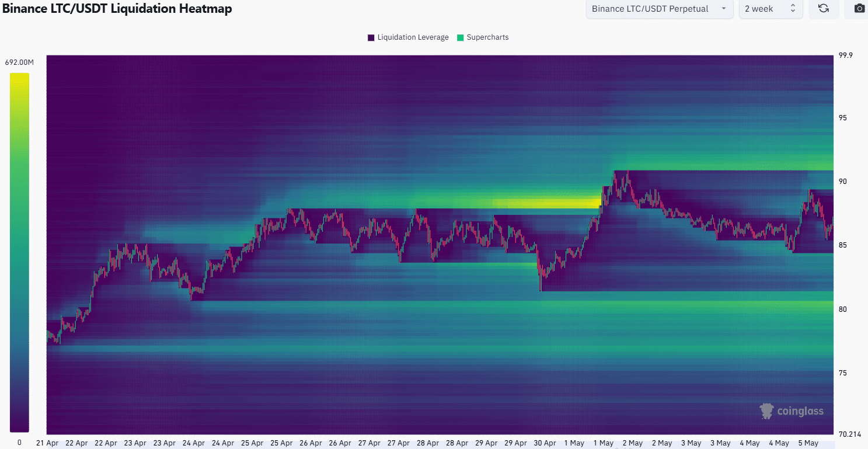This screenshot has height=449, width=868.
Task: Click the 692.00M color scale maximum label
Action: (x=20, y=62)
